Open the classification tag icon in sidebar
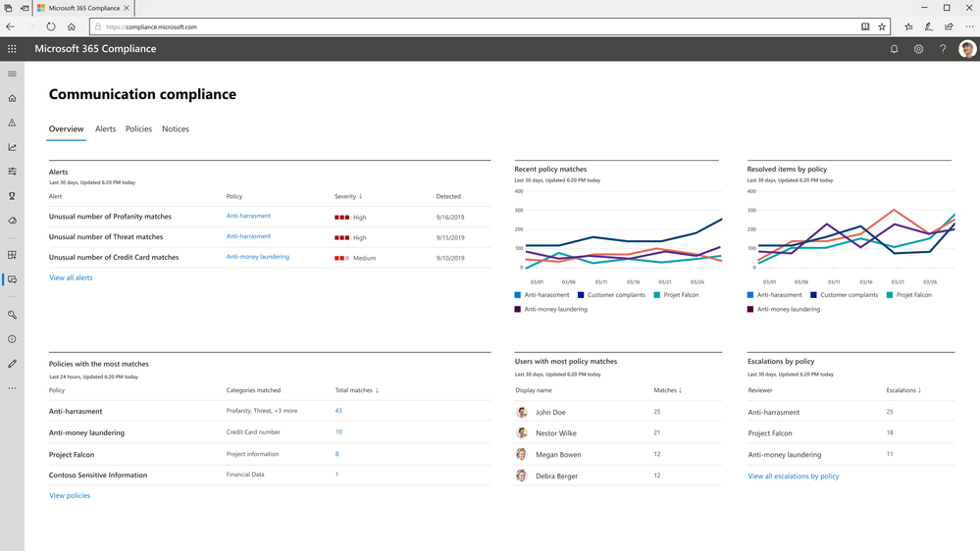Screen dimensions: 980x551 point(12,221)
